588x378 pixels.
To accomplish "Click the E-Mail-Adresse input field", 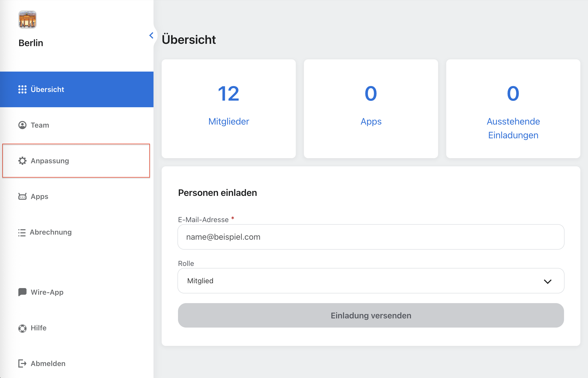I will tap(371, 237).
